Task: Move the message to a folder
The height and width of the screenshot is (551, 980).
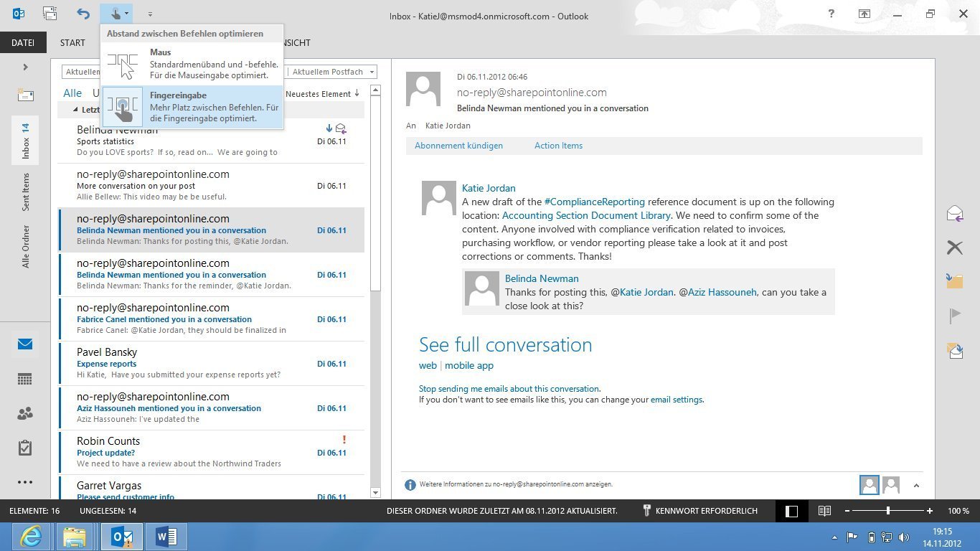Action: (955, 281)
